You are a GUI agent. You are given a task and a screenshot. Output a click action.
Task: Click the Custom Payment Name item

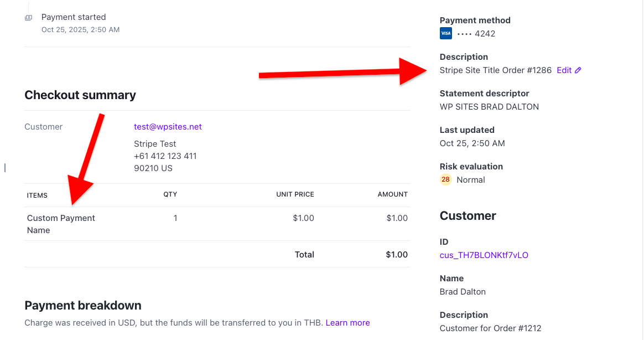click(x=61, y=224)
